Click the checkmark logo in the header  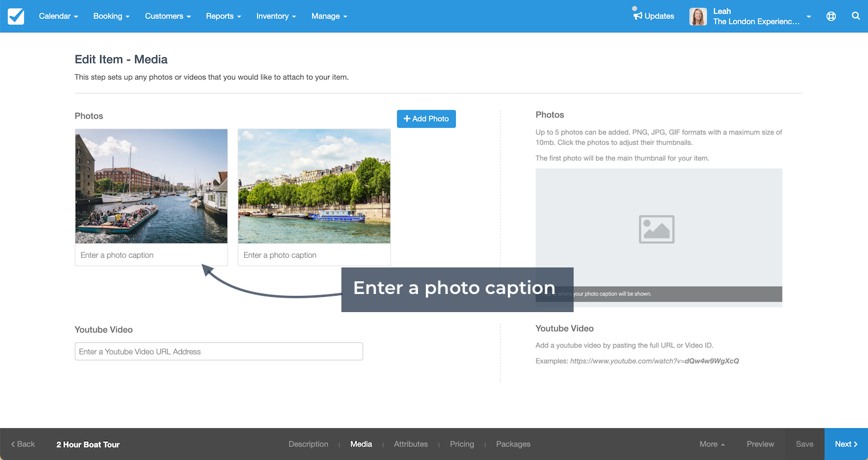tap(16, 16)
